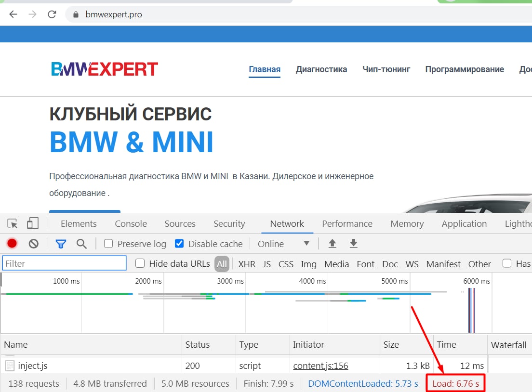Open the Главная menu link

point(265,69)
